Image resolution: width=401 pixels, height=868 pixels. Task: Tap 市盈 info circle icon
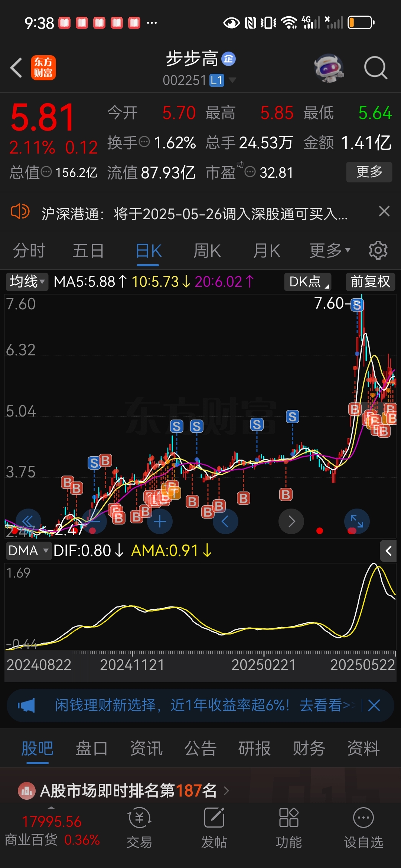point(250,172)
